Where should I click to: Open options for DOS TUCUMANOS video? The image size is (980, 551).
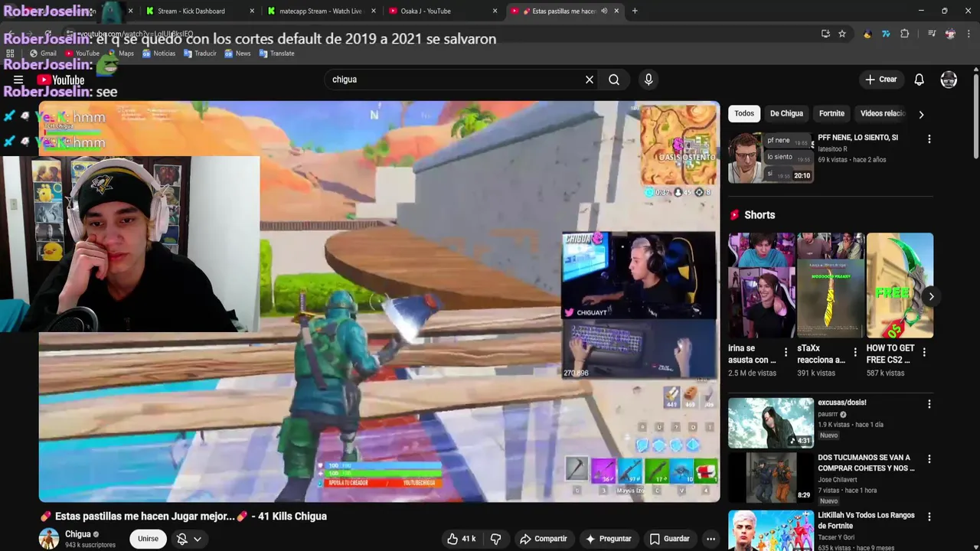[929, 459]
